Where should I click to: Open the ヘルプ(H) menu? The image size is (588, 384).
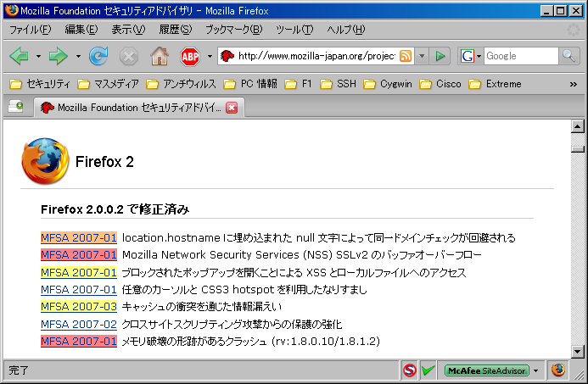345,29
